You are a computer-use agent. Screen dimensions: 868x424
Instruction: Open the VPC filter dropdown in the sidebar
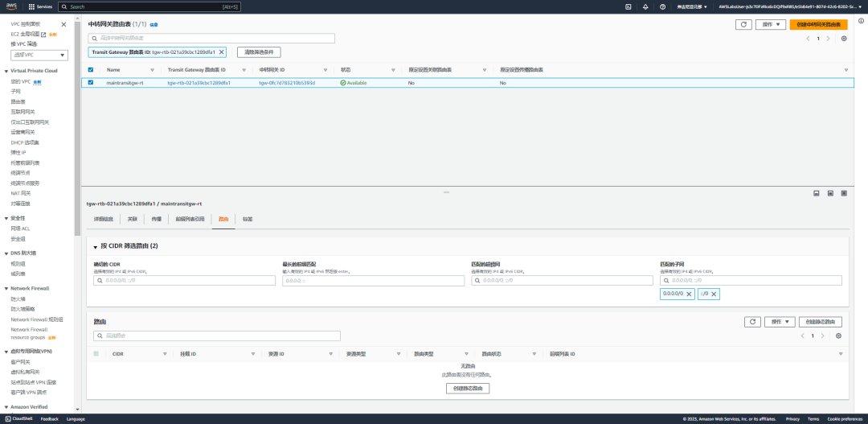click(x=39, y=55)
